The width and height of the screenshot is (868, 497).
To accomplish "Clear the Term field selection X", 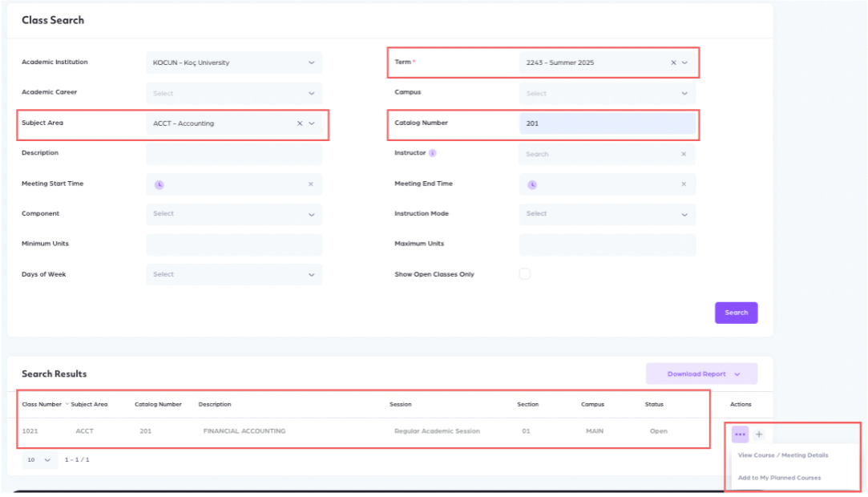I will coord(673,63).
